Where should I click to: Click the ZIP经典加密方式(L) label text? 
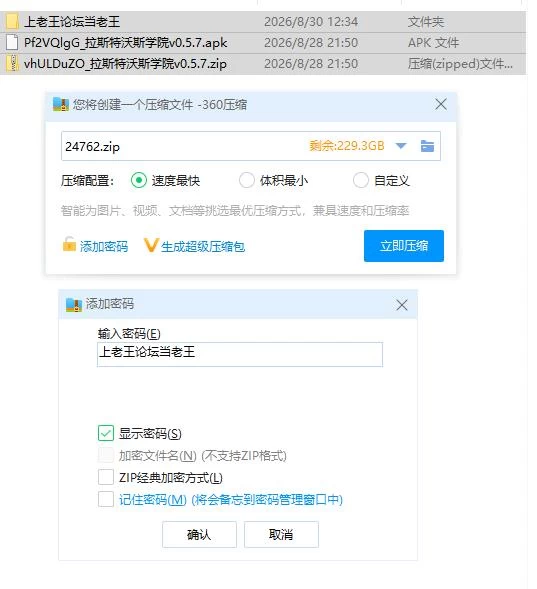[171, 478]
